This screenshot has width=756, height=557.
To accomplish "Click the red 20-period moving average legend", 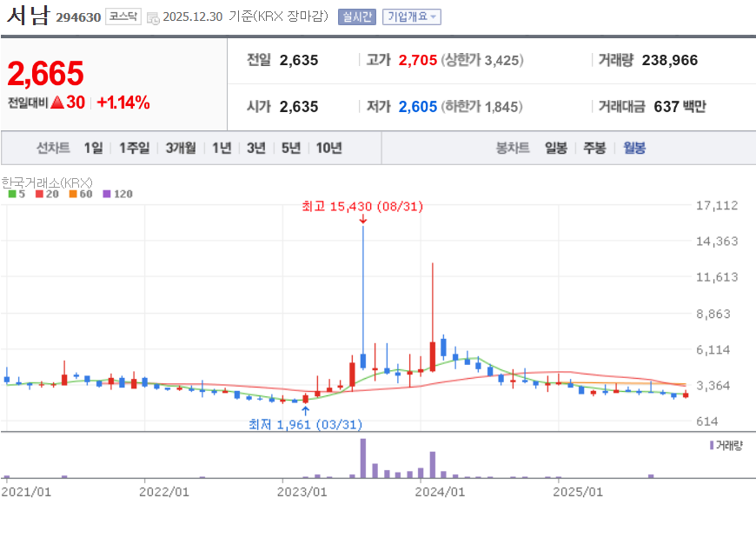I will tap(47, 194).
